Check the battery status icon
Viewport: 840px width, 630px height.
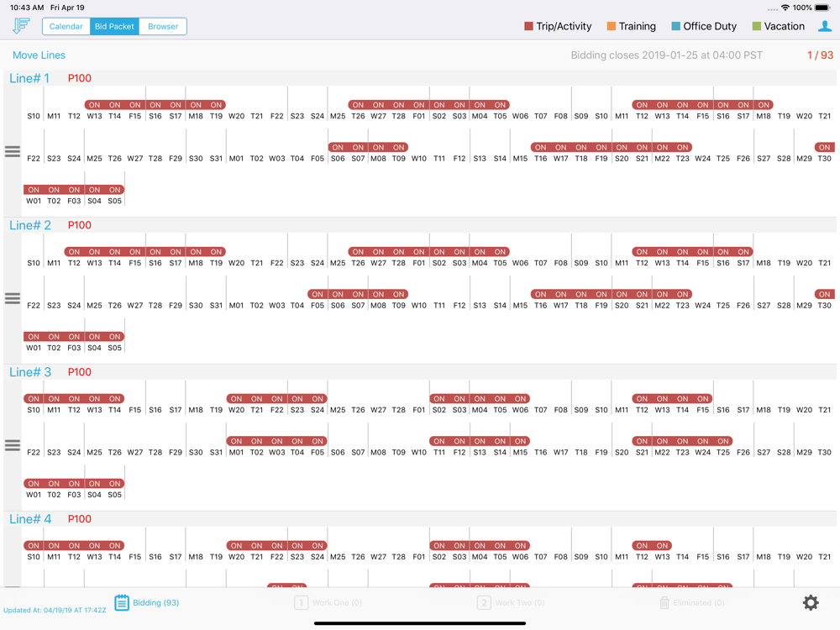pos(823,8)
